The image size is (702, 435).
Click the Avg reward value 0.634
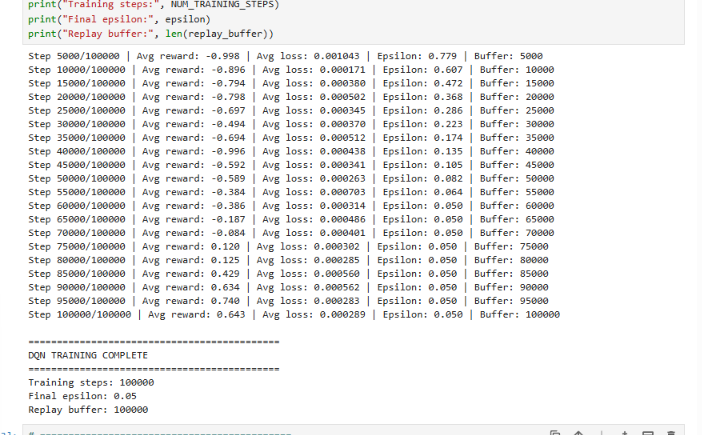[225, 287]
